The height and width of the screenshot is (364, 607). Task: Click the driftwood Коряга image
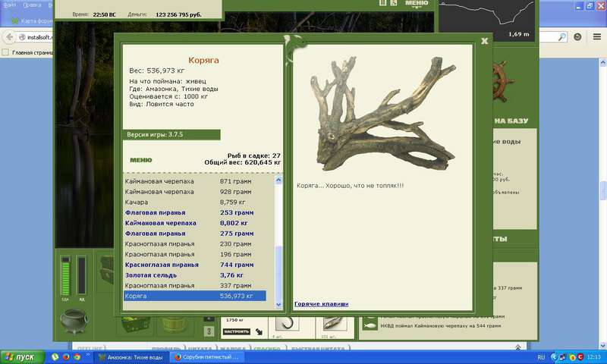[x=383, y=114]
